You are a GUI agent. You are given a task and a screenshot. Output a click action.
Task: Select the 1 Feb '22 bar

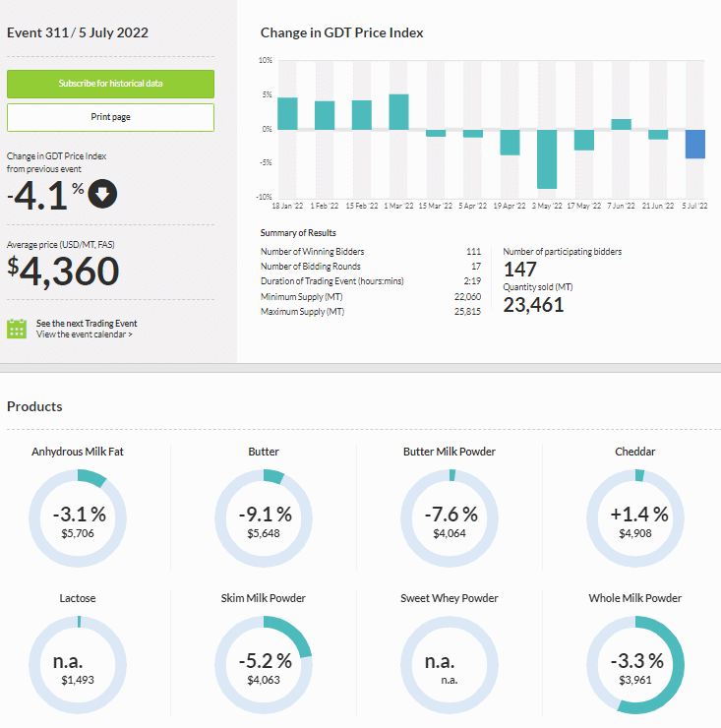tap(325, 115)
